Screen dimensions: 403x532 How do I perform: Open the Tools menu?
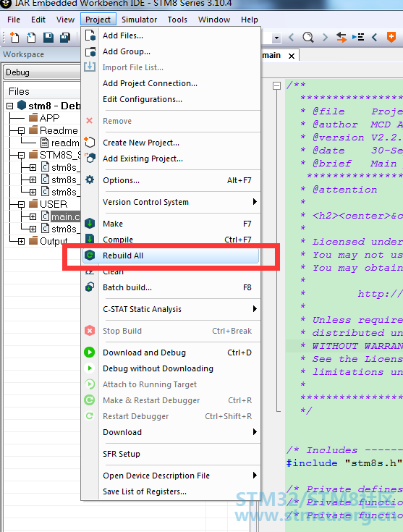tap(177, 20)
